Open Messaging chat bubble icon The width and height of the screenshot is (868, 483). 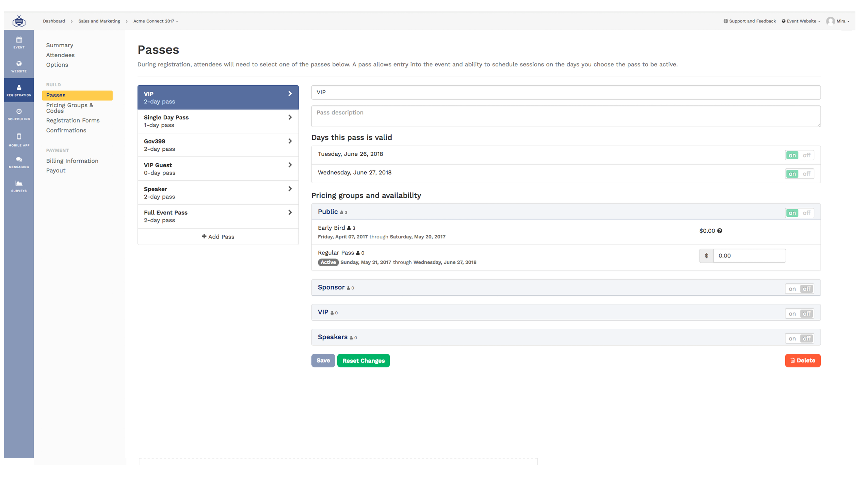pyautogui.click(x=19, y=162)
